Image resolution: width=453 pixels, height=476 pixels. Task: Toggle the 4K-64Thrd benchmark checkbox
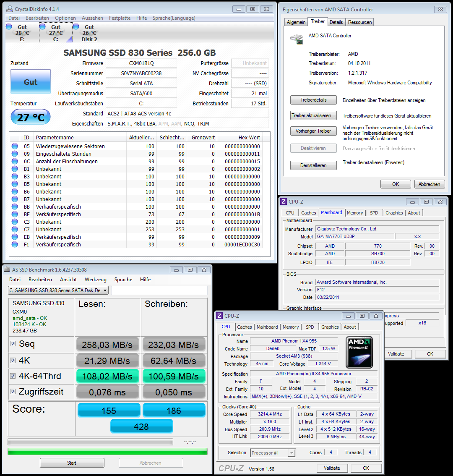click(x=13, y=376)
